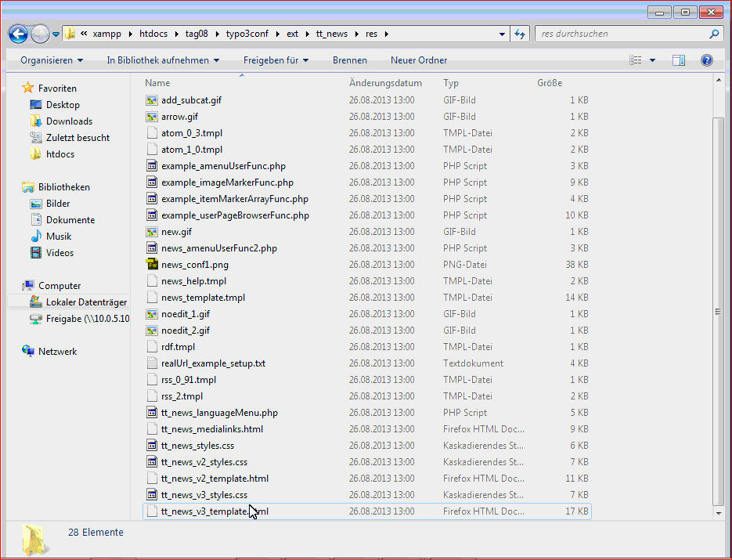Sort by the Name column header
Image resolution: width=732 pixels, height=560 pixels.
tap(157, 83)
